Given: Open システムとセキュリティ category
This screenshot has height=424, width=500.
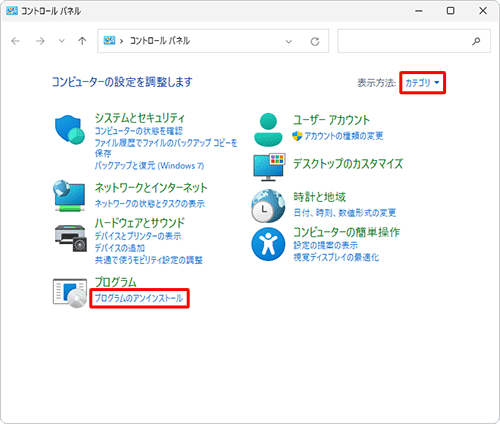Looking at the screenshot, I should [139, 118].
